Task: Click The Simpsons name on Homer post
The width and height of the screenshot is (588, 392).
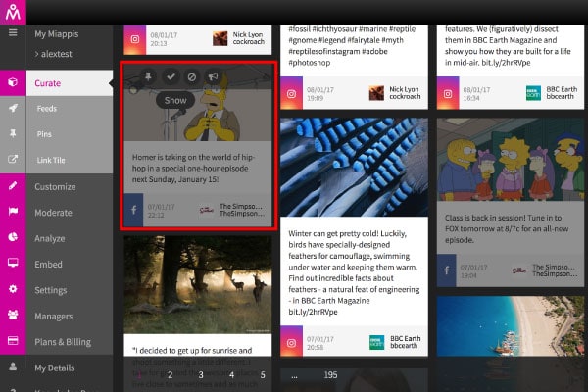Action: coord(241,207)
